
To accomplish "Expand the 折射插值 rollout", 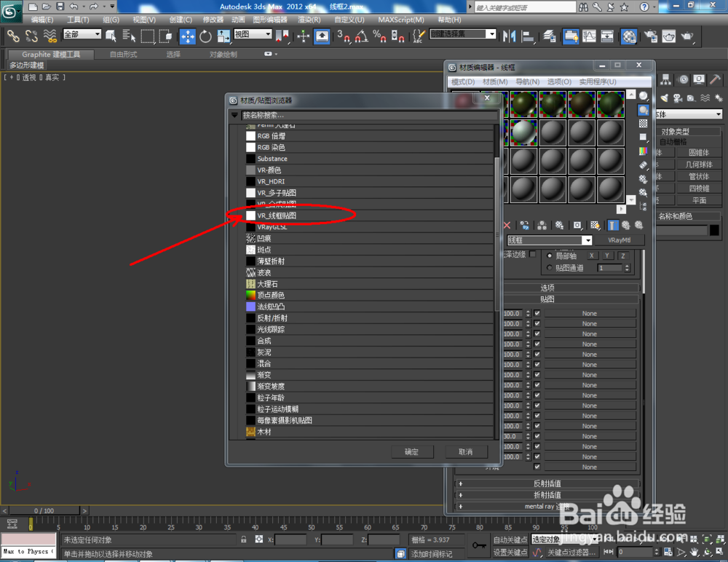I will (x=547, y=495).
